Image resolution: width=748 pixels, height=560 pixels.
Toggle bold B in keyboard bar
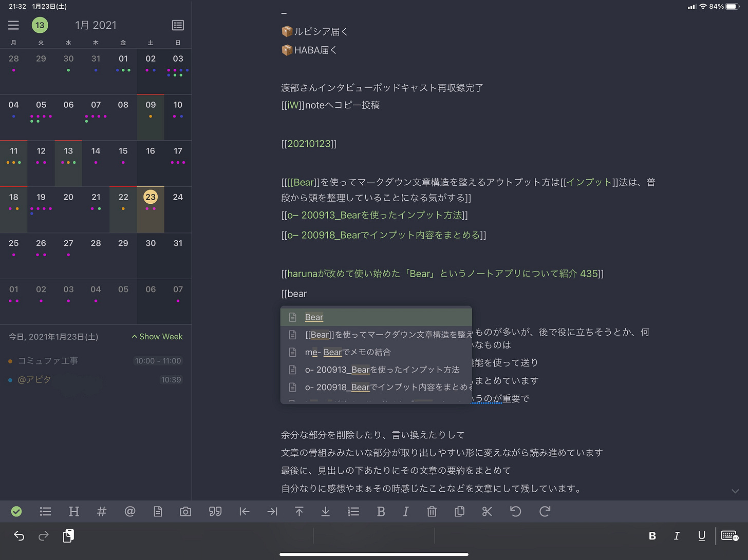[x=652, y=536]
